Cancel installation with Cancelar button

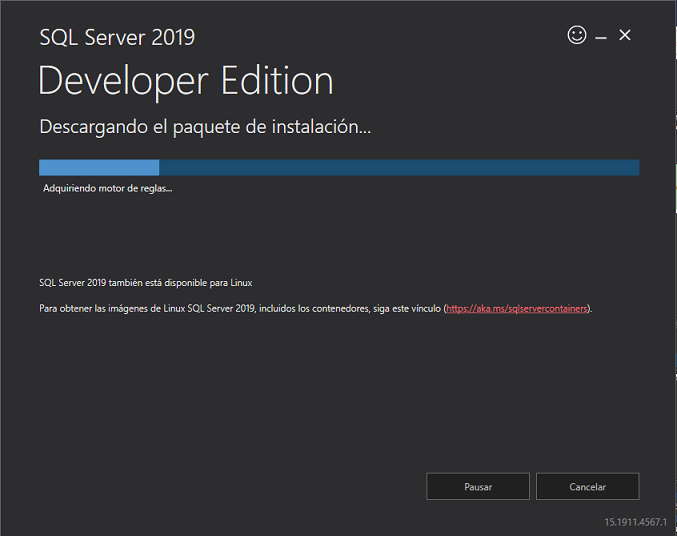click(x=587, y=486)
